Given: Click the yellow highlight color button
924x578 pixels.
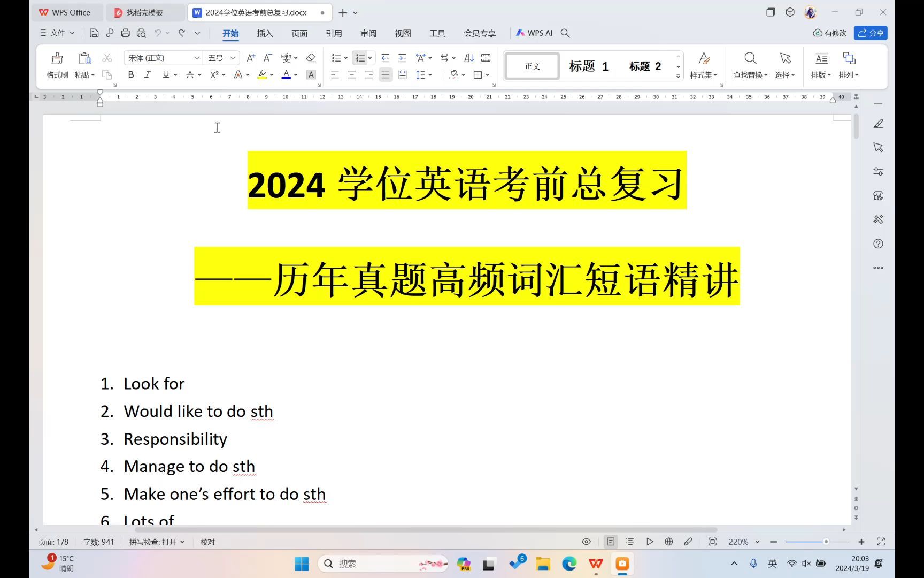Looking at the screenshot, I should (x=262, y=75).
